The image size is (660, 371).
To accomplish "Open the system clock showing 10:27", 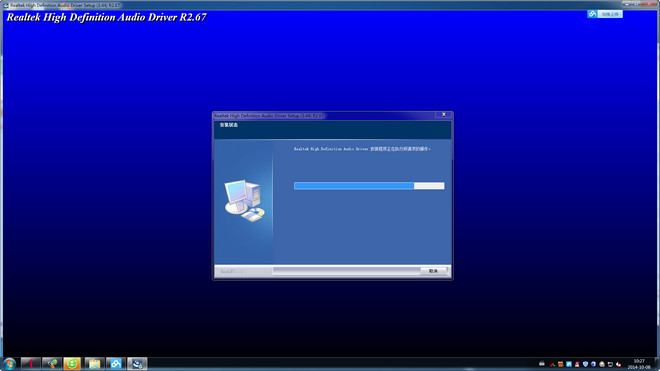I will pos(639,364).
